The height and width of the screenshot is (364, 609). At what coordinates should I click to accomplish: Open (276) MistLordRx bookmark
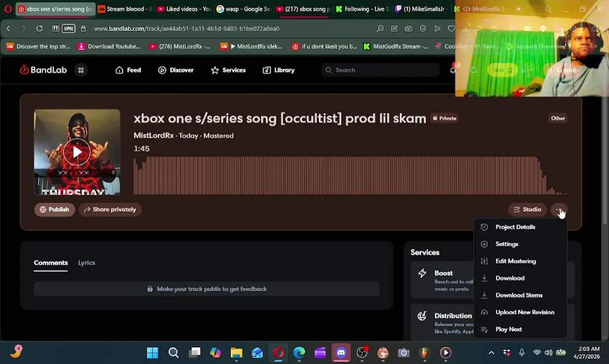180,47
